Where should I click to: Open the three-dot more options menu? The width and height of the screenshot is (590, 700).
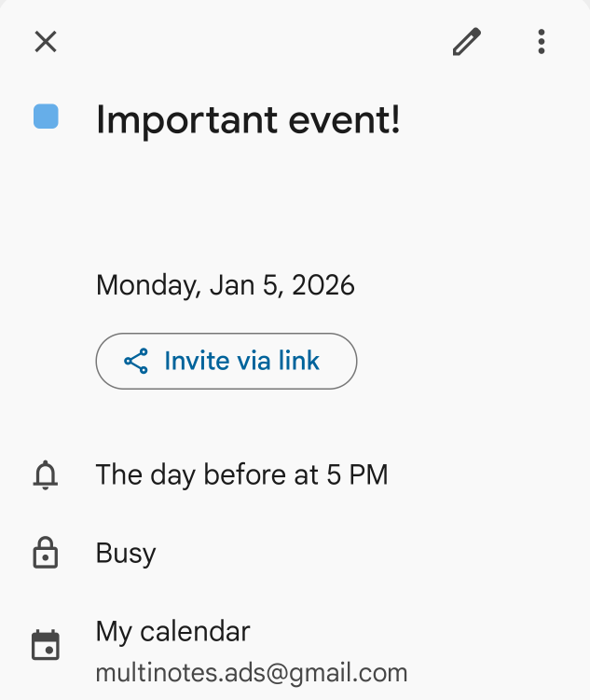542,42
